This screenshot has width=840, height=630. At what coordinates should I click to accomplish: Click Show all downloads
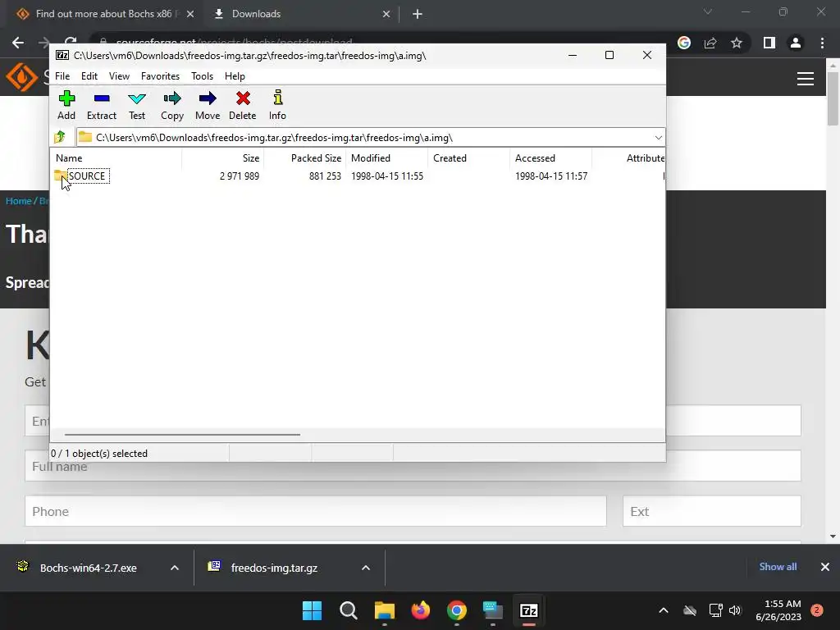(x=778, y=567)
